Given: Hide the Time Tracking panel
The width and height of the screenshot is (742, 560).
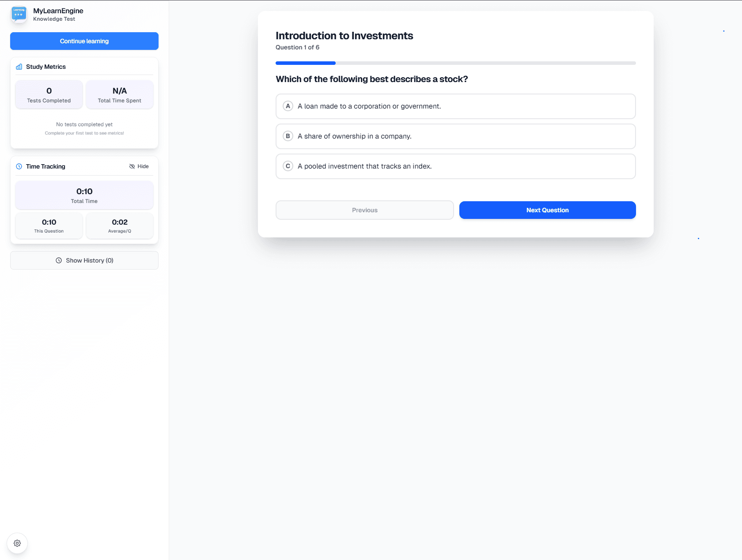Looking at the screenshot, I should click(x=139, y=166).
